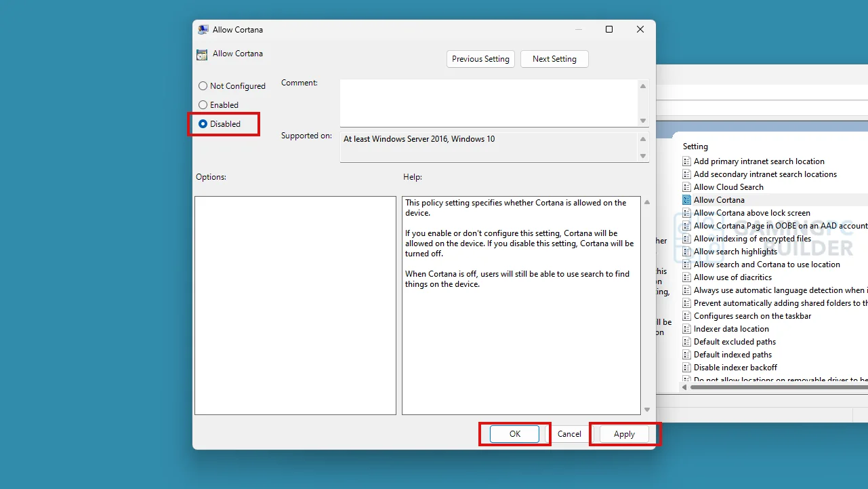Click icon for Allow Cortana Page in OOBE

coord(687,226)
